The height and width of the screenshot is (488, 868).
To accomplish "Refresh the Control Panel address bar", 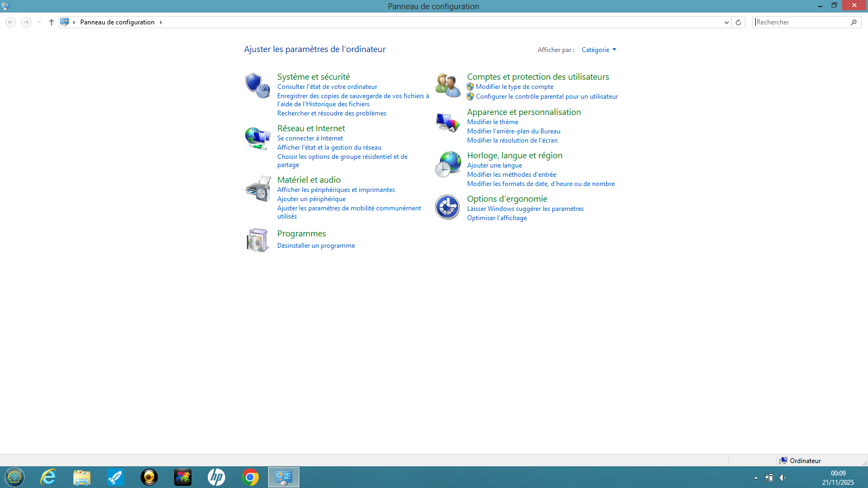I will tap(738, 22).
